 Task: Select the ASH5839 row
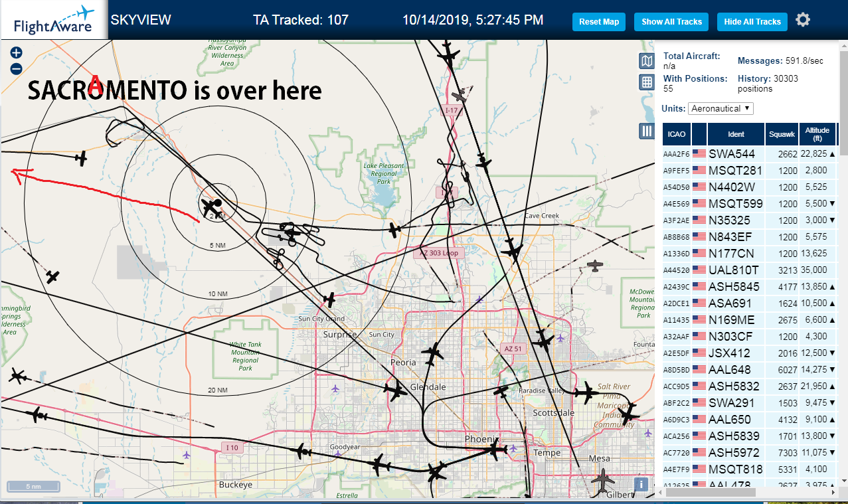pyautogui.click(x=750, y=436)
